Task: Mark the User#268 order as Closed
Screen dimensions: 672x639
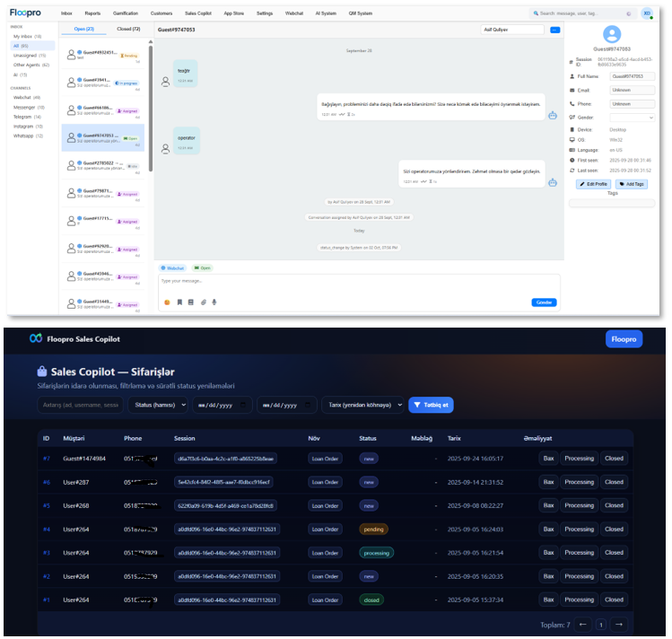Action: pos(614,505)
